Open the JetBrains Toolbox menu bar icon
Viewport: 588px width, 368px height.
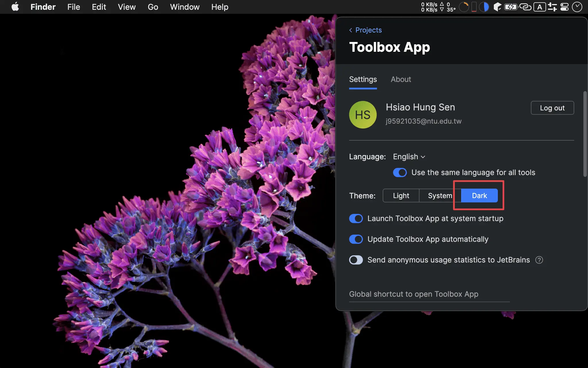[497, 7]
